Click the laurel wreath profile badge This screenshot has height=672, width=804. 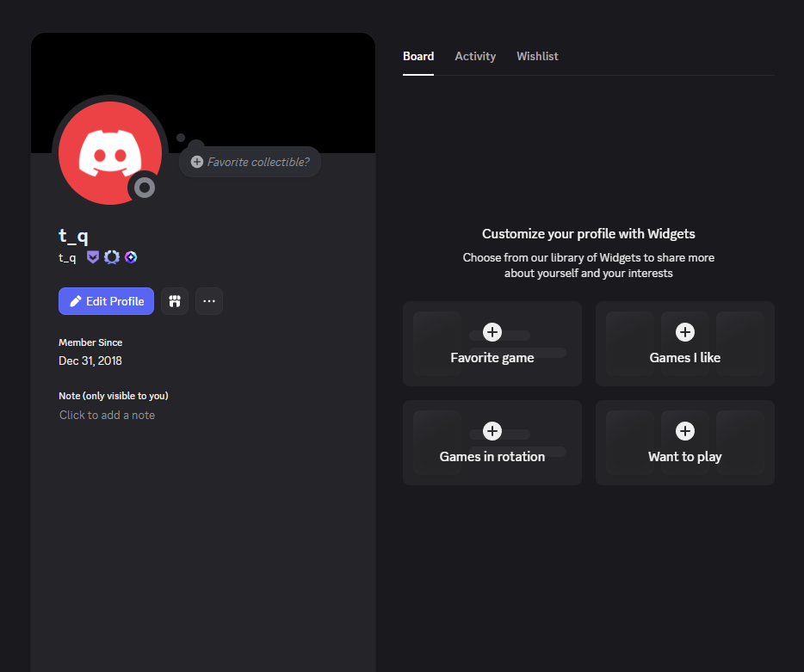click(112, 257)
